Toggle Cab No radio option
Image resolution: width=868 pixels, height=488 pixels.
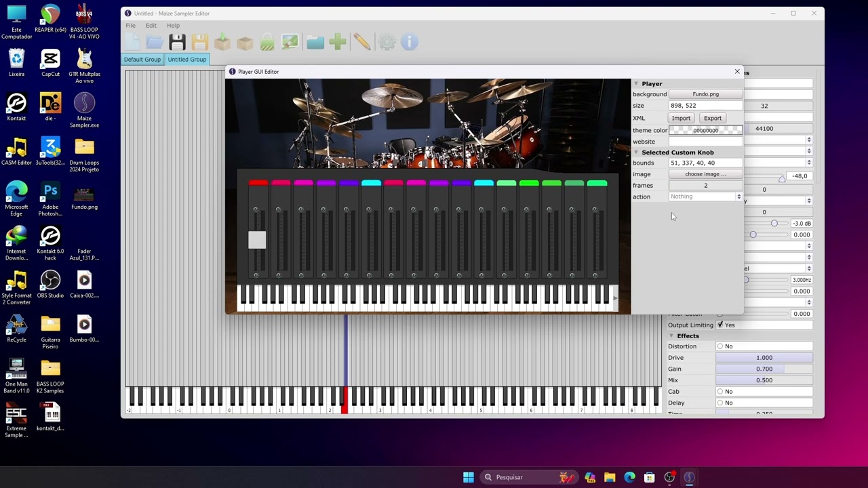720,391
